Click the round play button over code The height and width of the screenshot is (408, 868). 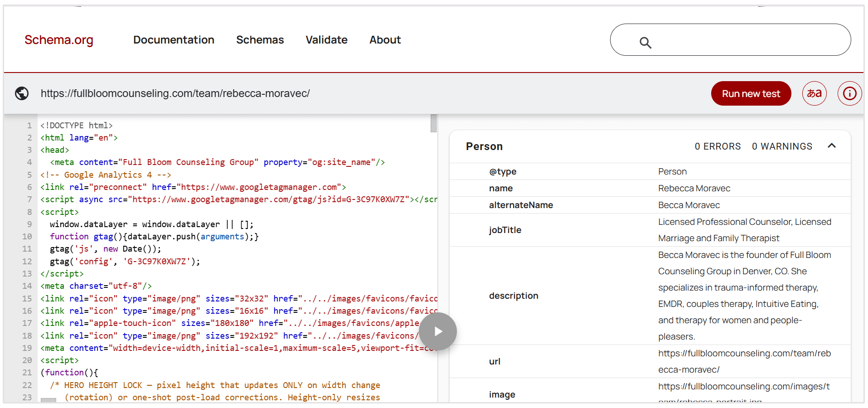(x=438, y=331)
